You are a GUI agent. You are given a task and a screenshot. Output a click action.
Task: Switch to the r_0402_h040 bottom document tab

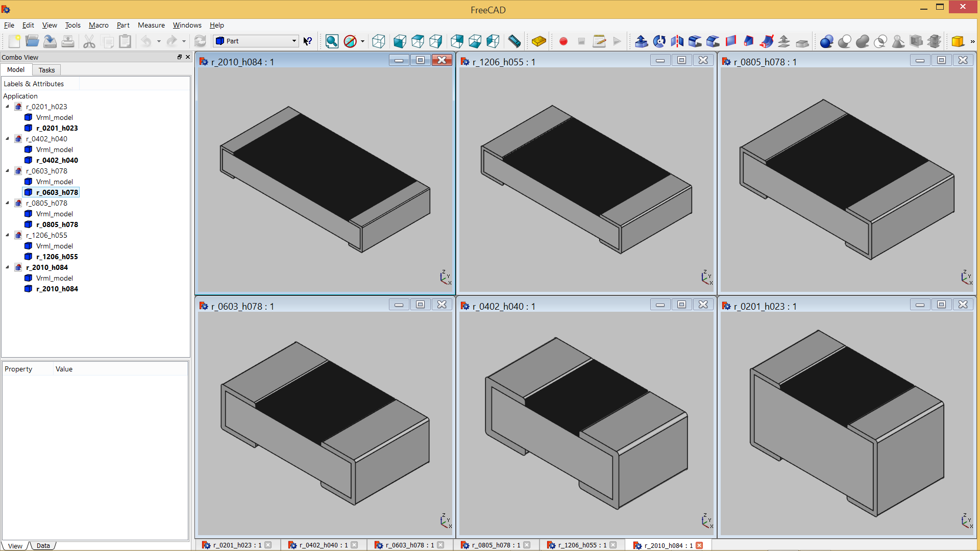pos(323,545)
